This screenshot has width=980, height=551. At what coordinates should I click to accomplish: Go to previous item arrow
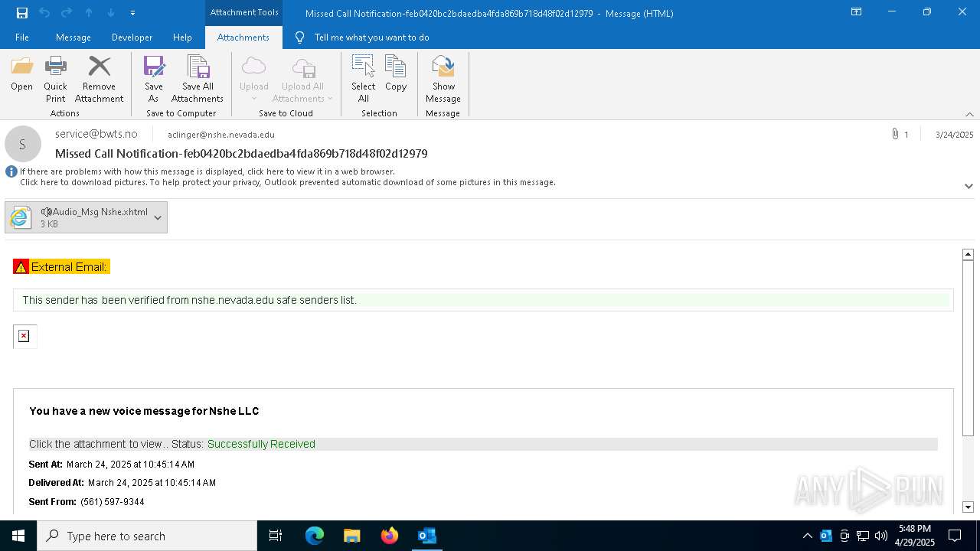coord(89,12)
